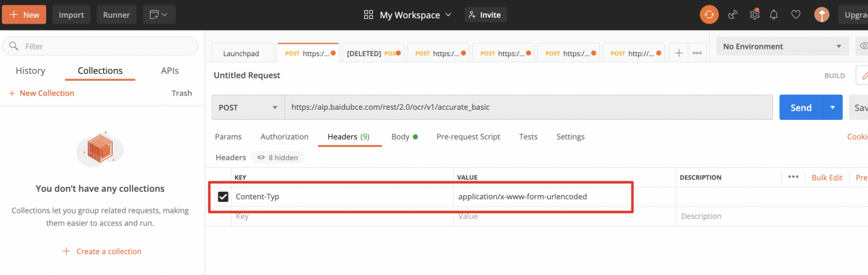Image resolution: width=868 pixels, height=275 pixels.
Task: Click the Untitled Request title
Action: tap(247, 75)
